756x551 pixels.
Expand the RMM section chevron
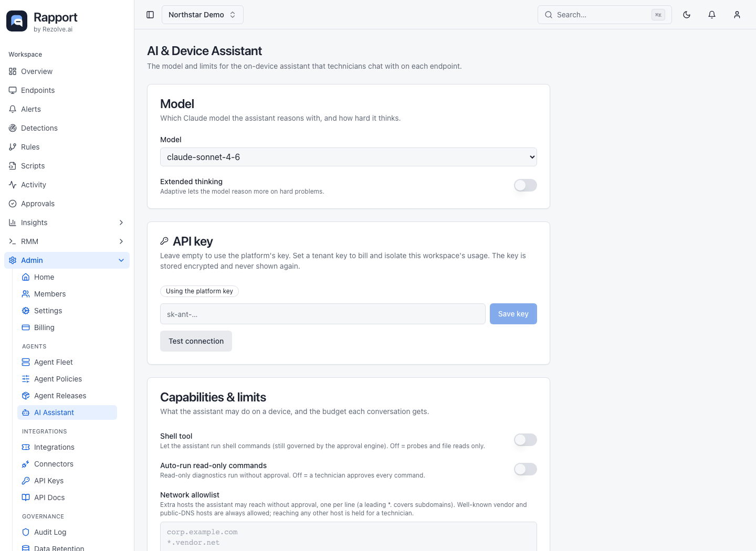tap(121, 241)
